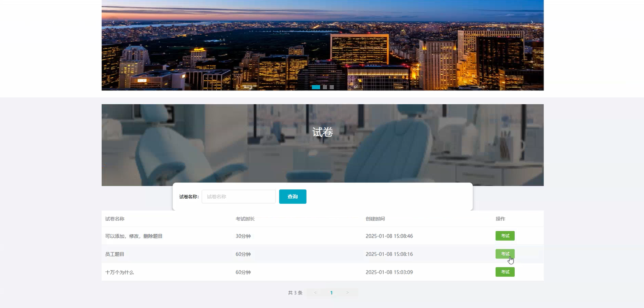Click timestamp 2025-01-08 15:08:16
The width and height of the screenshot is (644, 308).
(x=389, y=254)
